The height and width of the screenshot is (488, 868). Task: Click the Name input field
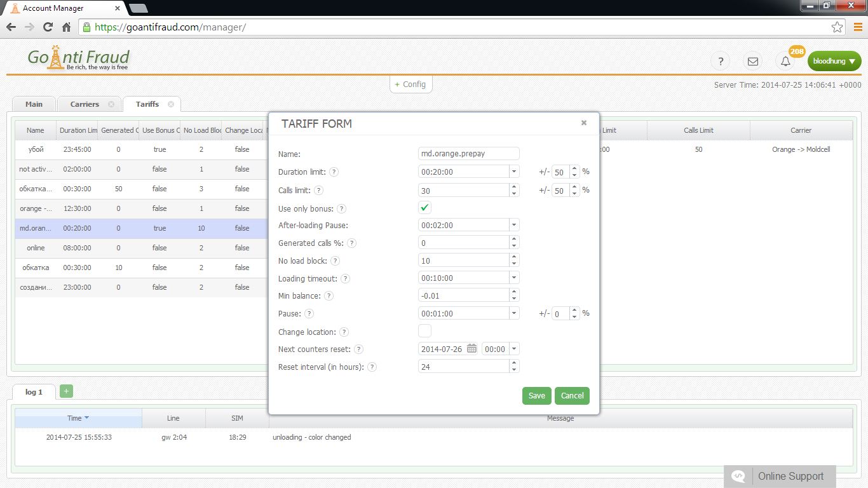click(x=468, y=154)
